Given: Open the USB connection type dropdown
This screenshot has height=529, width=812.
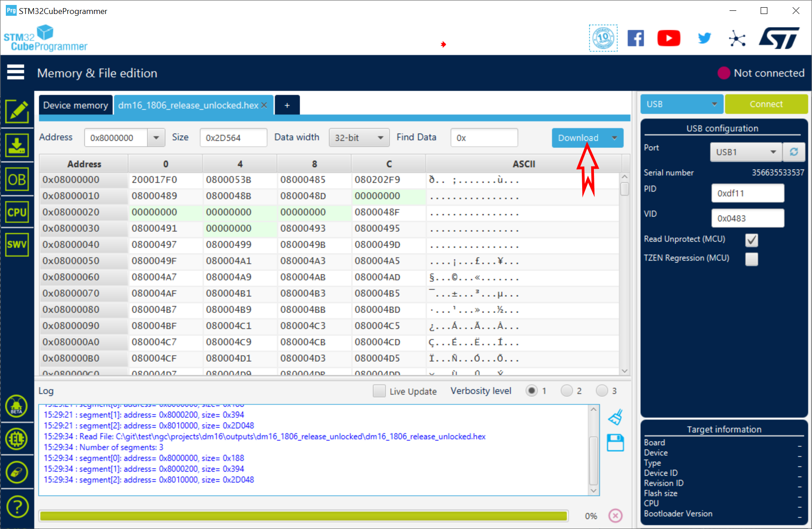Looking at the screenshot, I should pyautogui.click(x=681, y=104).
